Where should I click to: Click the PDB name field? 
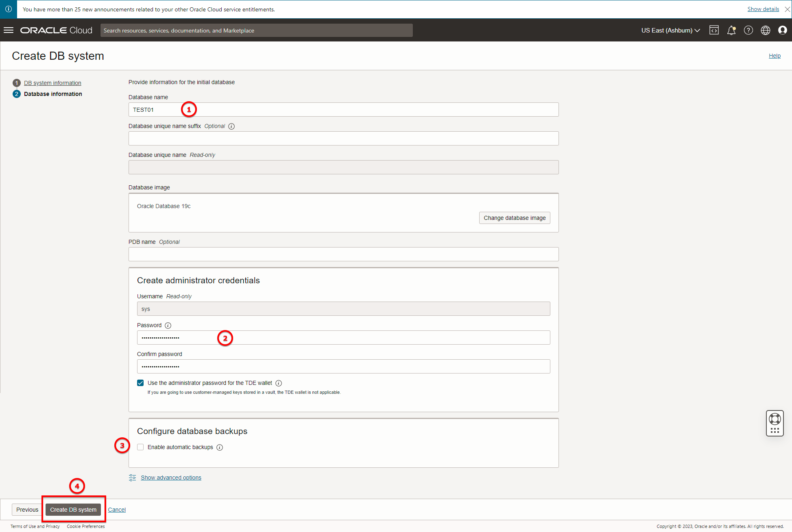pyautogui.click(x=344, y=254)
